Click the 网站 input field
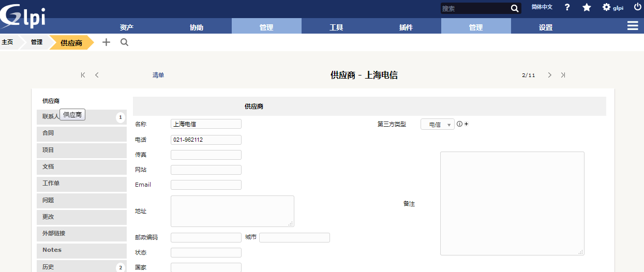The image size is (644, 272). [x=206, y=170]
